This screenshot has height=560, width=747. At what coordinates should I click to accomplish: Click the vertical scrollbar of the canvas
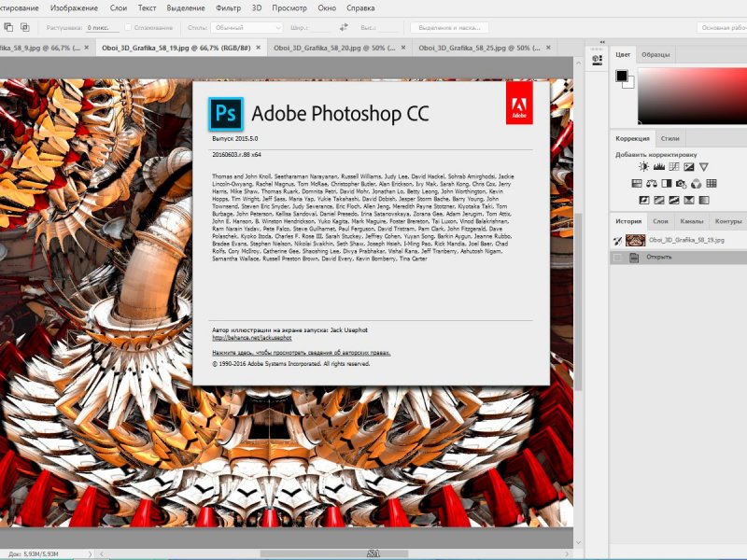click(x=578, y=302)
